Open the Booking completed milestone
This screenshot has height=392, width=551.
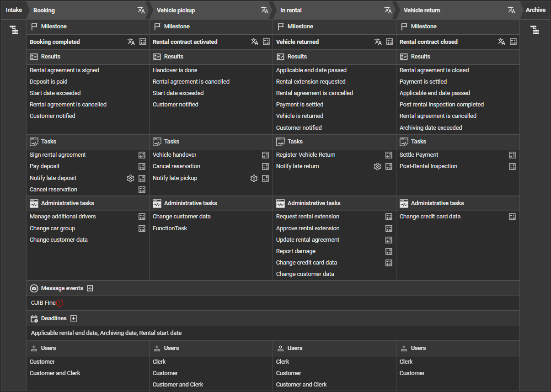(55, 42)
